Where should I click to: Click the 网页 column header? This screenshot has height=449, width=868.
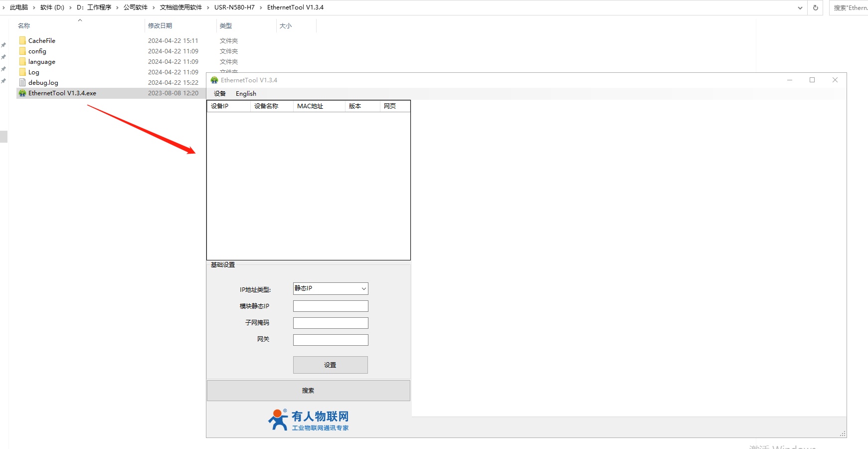click(395, 106)
